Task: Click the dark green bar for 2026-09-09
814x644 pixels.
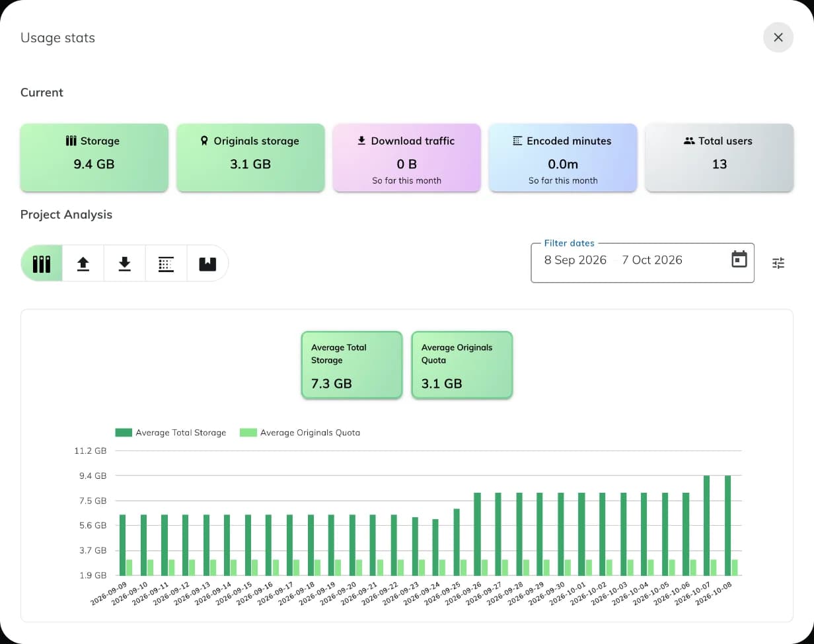Action: coord(122,545)
